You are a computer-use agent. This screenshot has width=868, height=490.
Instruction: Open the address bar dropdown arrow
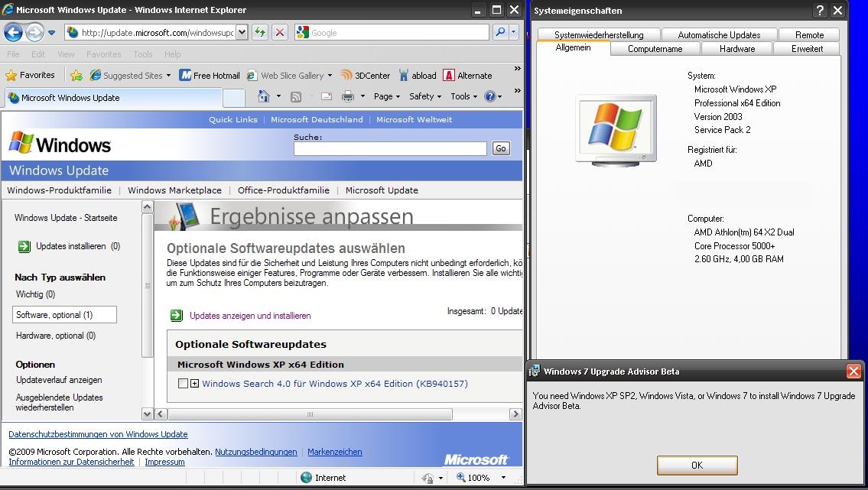242,32
